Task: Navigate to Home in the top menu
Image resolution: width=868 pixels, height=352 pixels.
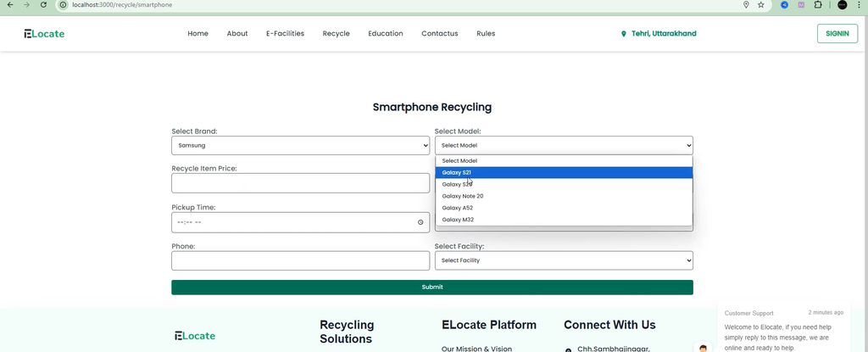Action: (198, 34)
